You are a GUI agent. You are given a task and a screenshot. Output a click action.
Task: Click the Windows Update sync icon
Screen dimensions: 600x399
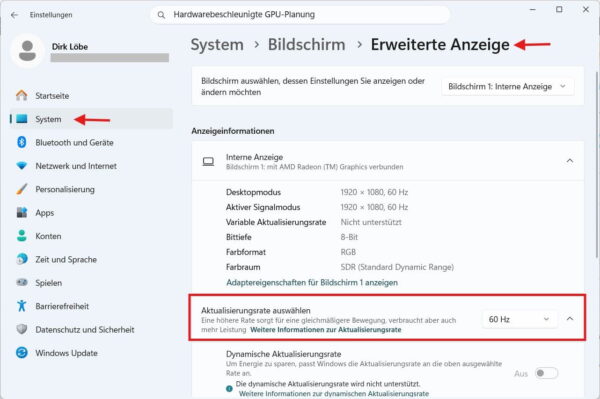pyautogui.click(x=22, y=352)
